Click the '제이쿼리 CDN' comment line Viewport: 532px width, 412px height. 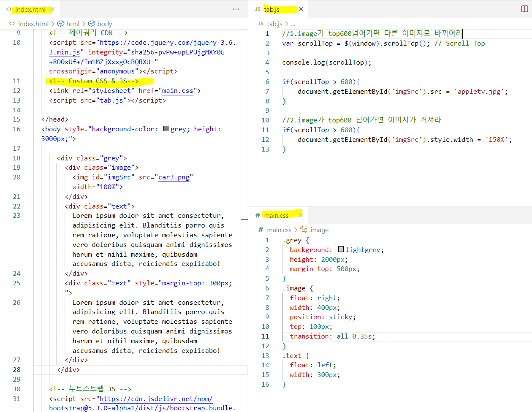click(x=88, y=33)
